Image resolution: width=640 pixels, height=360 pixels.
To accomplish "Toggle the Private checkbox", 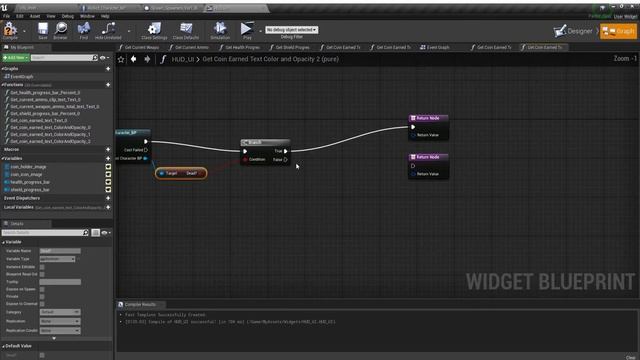I will click(42, 297).
